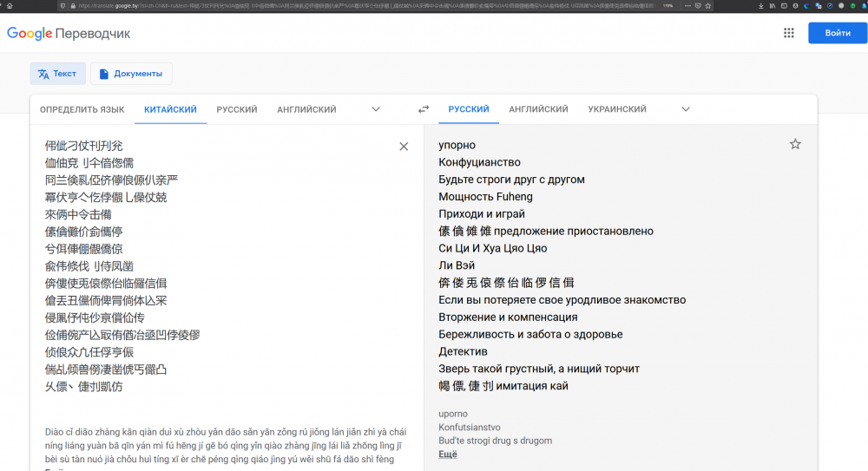
Task: Open the Google apps grid
Action: [x=789, y=33]
